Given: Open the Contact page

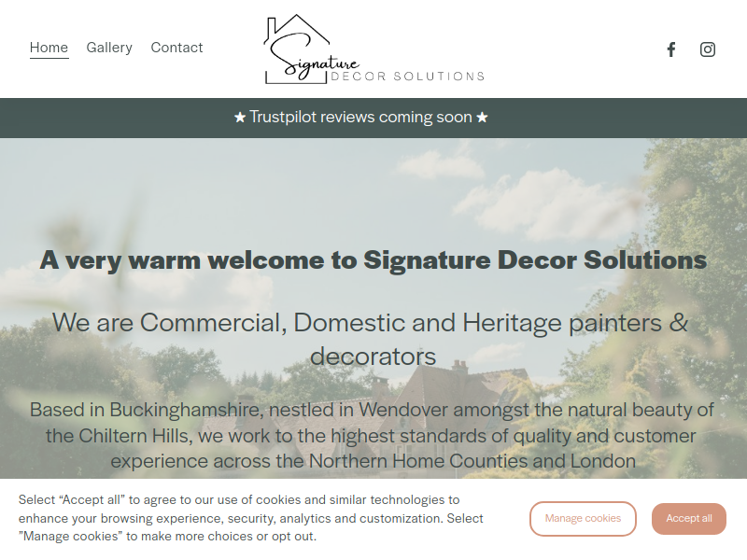Looking at the screenshot, I should 176,48.
